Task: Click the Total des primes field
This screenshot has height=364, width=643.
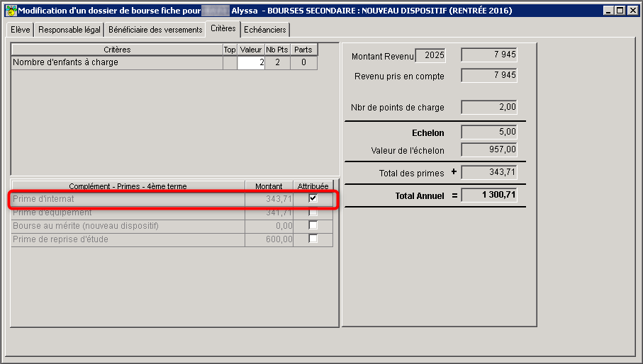Action: 489,172
